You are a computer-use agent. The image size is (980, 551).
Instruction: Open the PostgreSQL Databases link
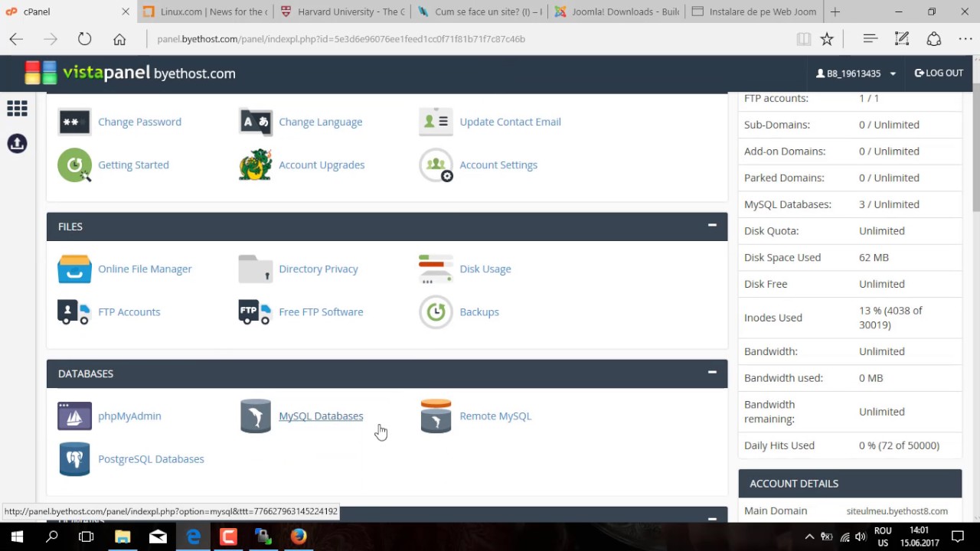pyautogui.click(x=151, y=458)
